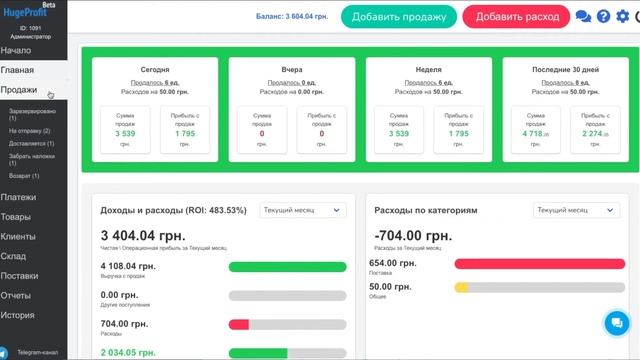Open Возврат (1) sales submenu
The width and height of the screenshot is (640, 360).
click(24, 176)
